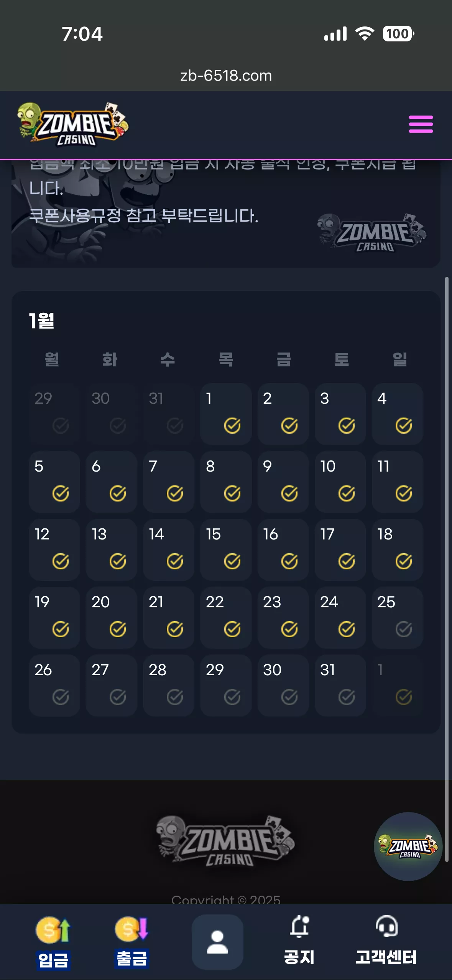Select the January 15 calendar cell
Screen dimensions: 452x980
tap(226, 549)
